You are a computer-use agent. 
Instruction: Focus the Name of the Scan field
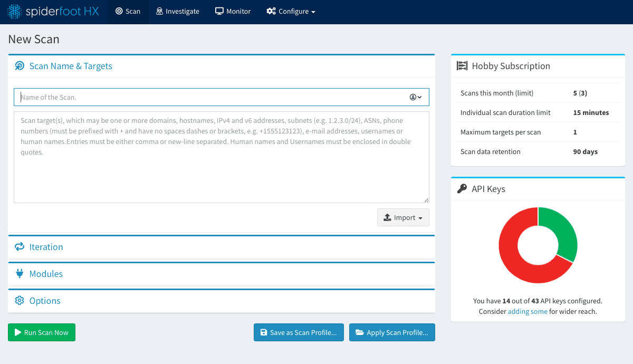[222, 97]
